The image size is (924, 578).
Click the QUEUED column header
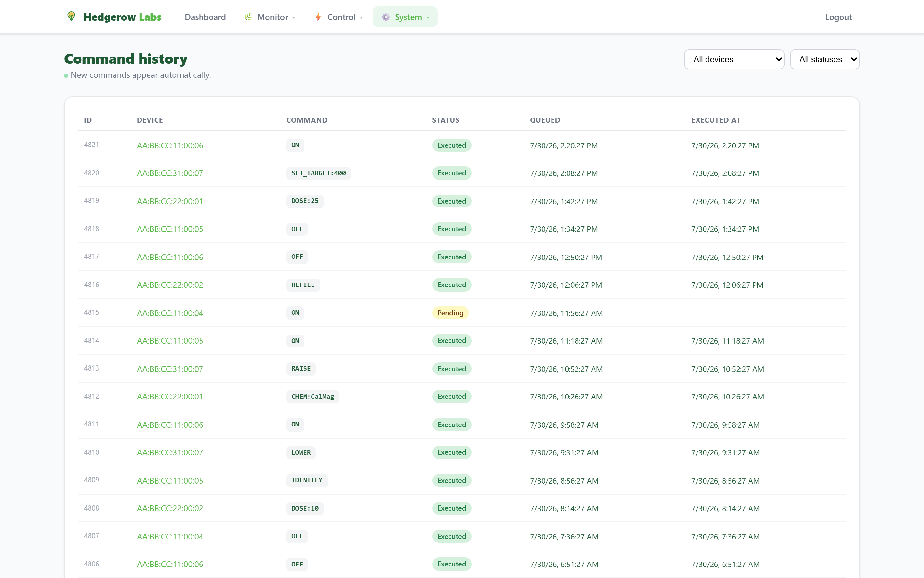click(545, 120)
